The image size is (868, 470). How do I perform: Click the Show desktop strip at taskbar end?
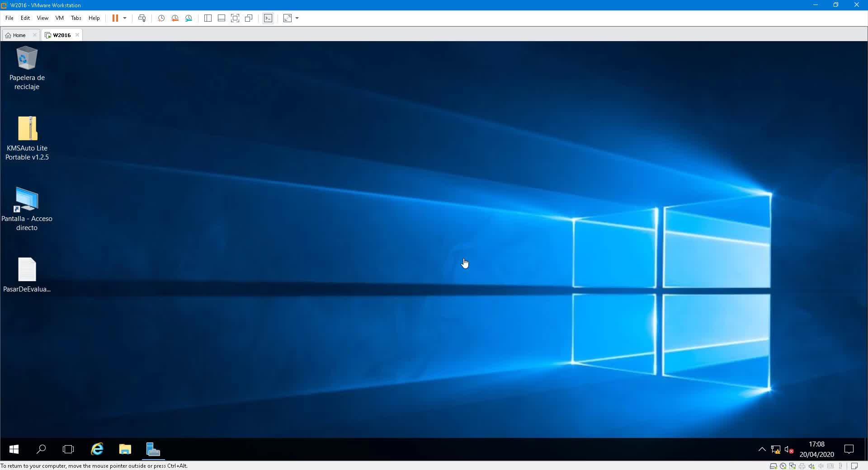(866, 449)
